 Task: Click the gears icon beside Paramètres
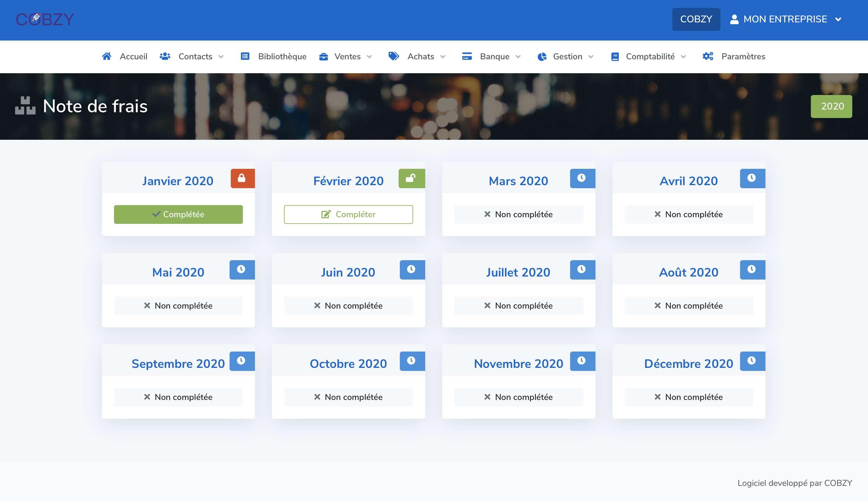pos(708,56)
